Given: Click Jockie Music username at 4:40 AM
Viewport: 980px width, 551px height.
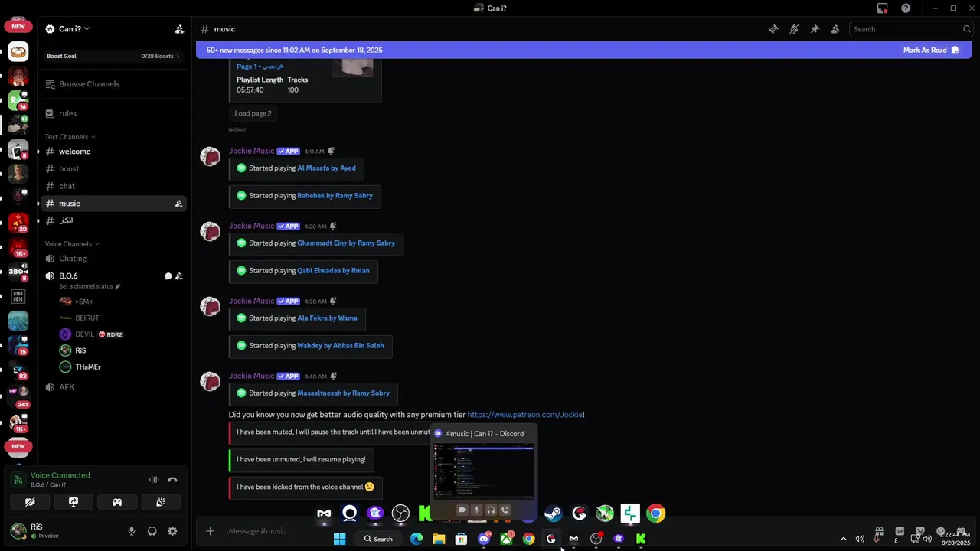Looking at the screenshot, I should tap(251, 376).
